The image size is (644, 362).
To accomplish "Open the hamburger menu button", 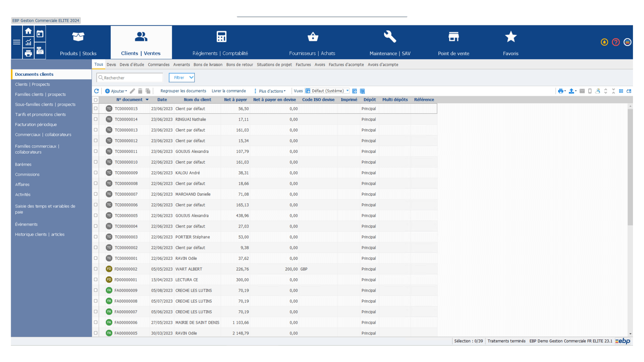I will pos(16,42).
